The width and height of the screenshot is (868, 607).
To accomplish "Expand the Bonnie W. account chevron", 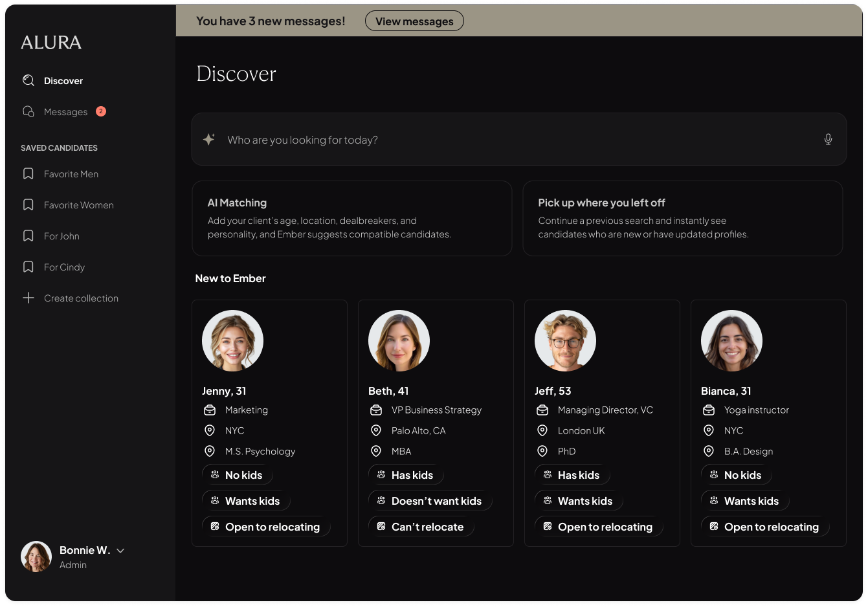I will coord(120,551).
